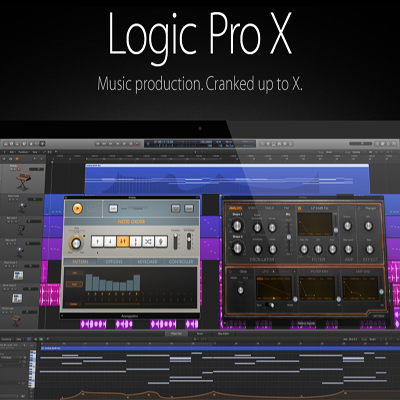Open the LP 24dB Fat filter type dropdown
The height and width of the screenshot is (400, 400).
pos(319,208)
